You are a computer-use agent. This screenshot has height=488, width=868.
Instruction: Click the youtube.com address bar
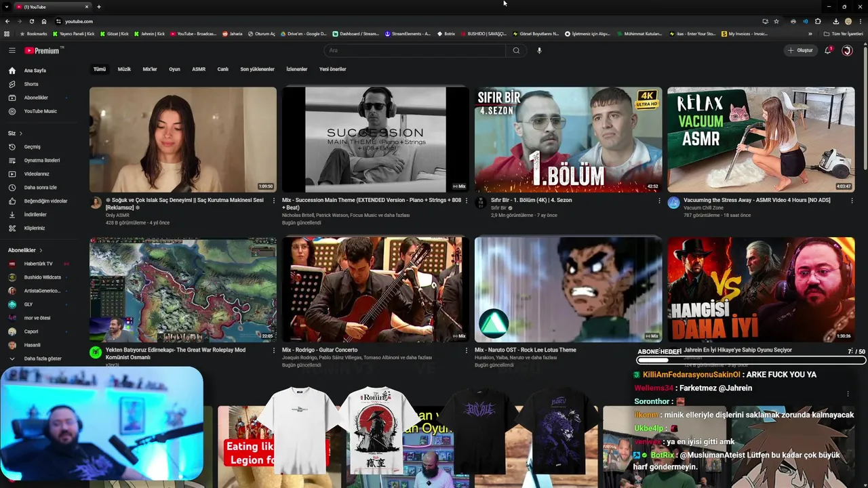click(407, 21)
